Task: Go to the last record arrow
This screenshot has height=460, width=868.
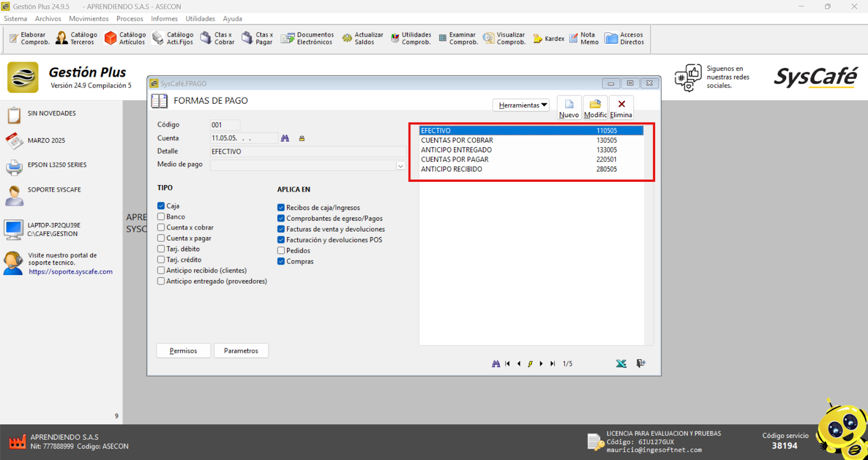Action: pyautogui.click(x=552, y=363)
